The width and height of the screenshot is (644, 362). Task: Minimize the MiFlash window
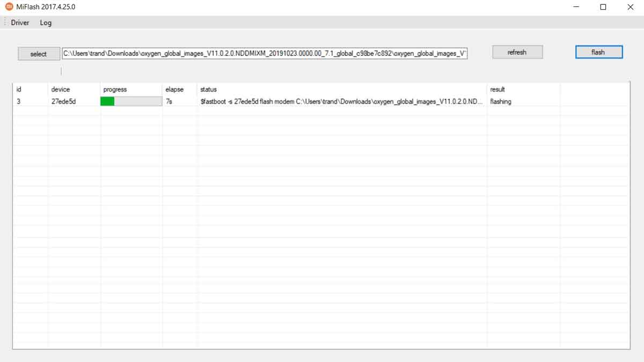(x=576, y=7)
